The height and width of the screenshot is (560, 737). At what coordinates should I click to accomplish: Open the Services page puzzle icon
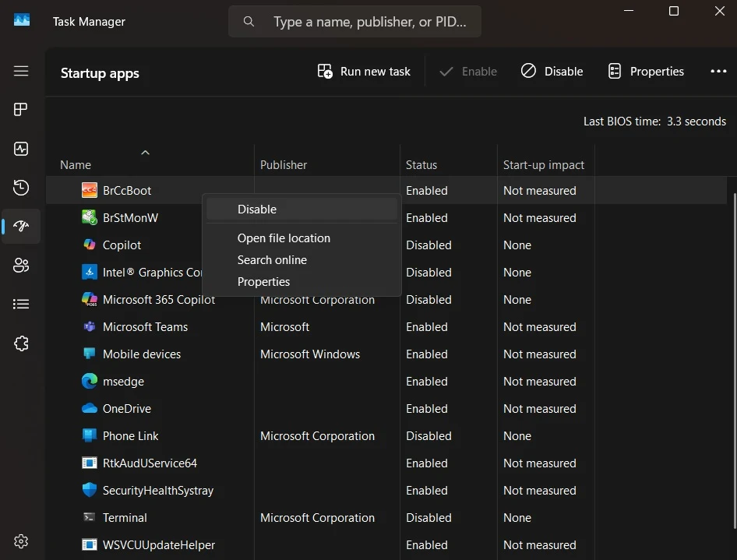click(x=21, y=343)
